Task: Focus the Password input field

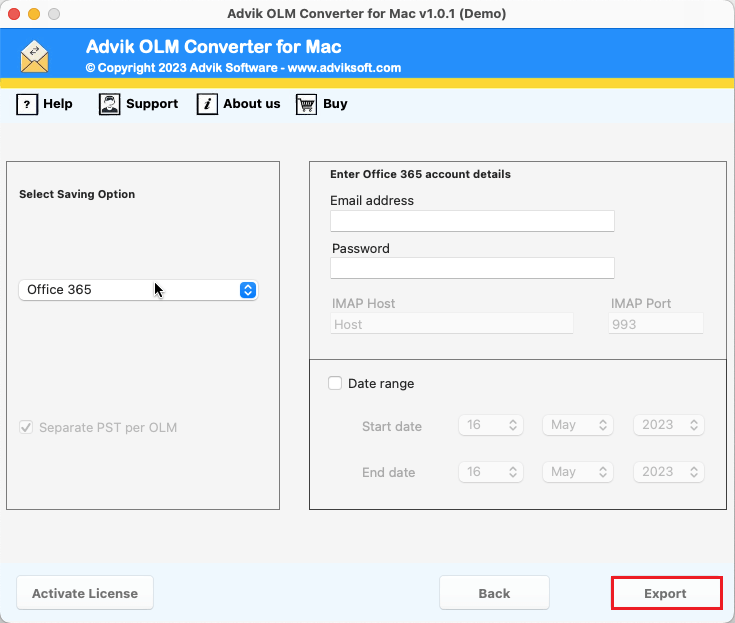Action: tap(472, 268)
